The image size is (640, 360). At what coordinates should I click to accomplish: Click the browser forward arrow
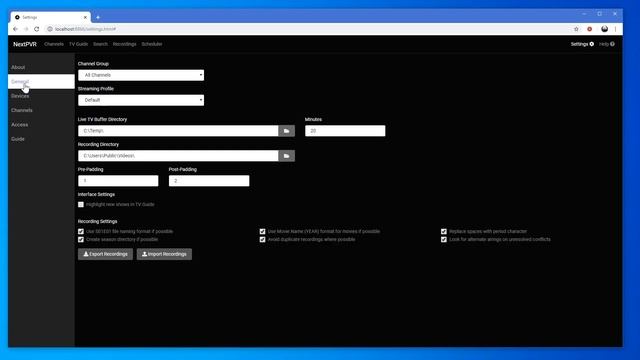(26, 29)
